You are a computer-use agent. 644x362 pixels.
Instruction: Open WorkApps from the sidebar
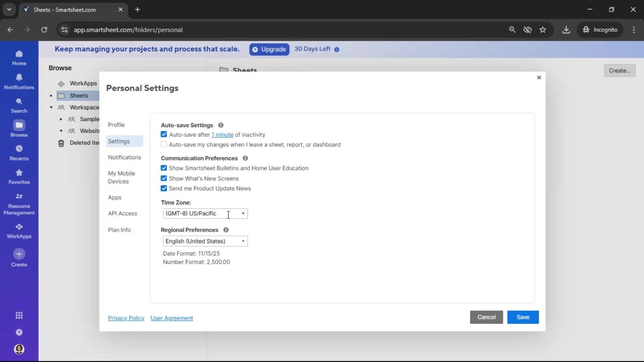coord(19,230)
